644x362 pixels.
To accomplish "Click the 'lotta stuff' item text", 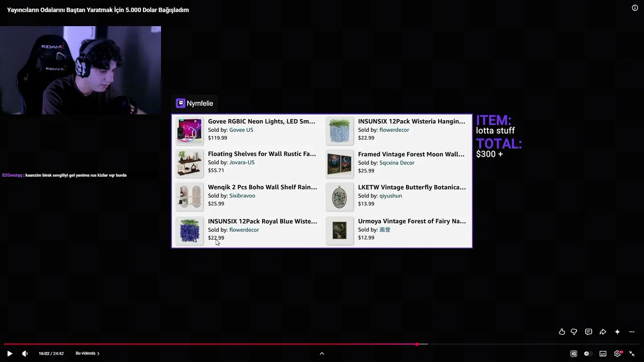I will tap(496, 131).
